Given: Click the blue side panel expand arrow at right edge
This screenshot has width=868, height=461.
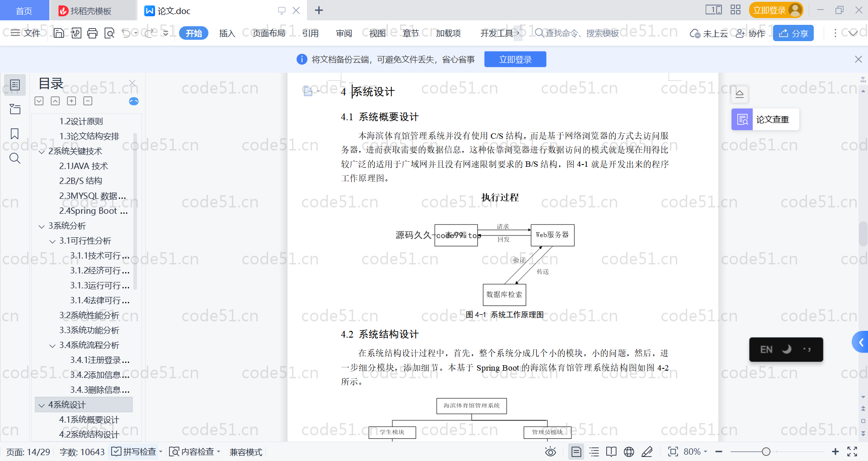Looking at the screenshot, I should pos(861,342).
